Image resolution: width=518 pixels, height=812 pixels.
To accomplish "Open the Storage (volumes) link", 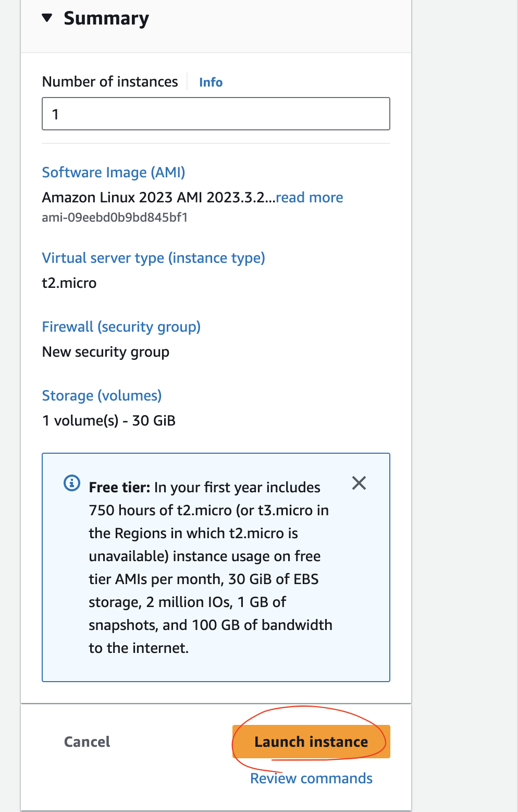I will click(x=102, y=396).
